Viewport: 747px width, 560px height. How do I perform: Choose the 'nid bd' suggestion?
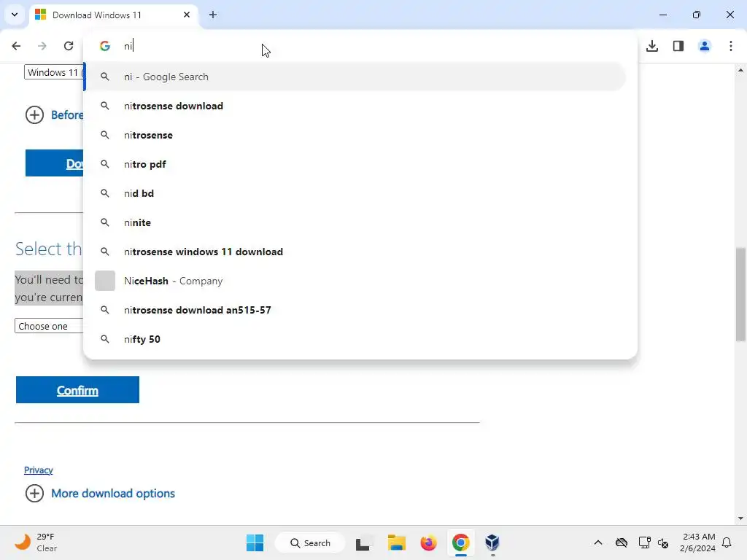tap(355, 193)
